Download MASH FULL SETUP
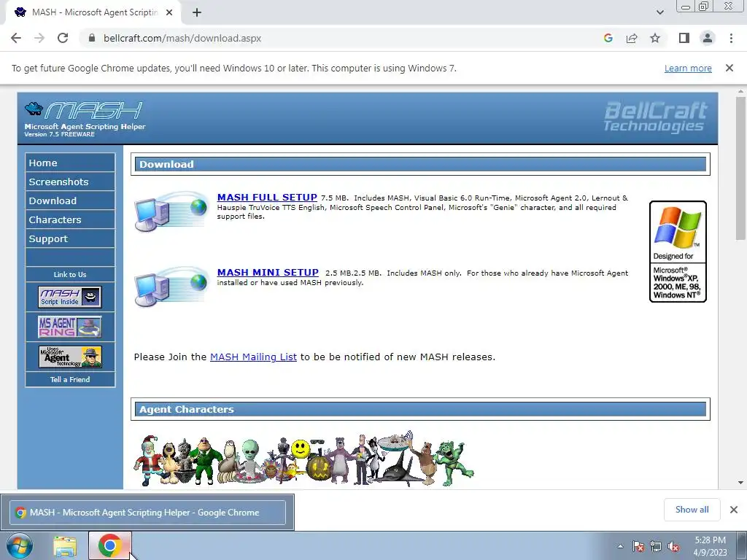 click(267, 197)
